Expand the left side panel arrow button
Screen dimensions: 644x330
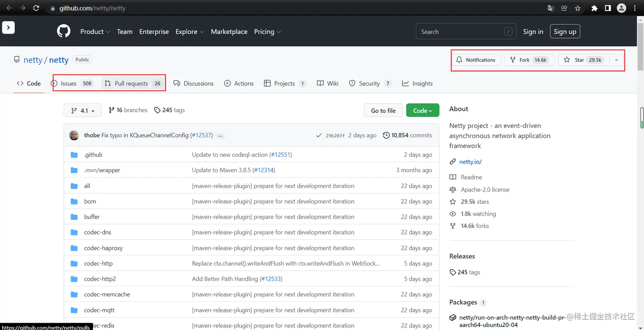(x=9, y=27)
